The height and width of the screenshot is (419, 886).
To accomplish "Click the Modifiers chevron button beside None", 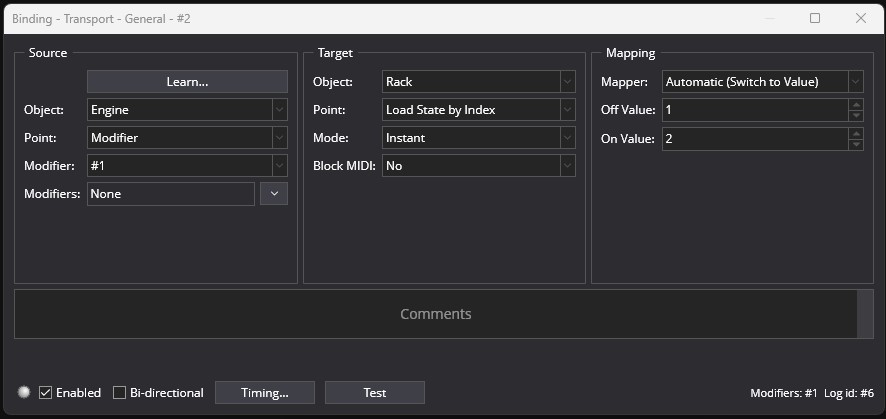I will coord(274,194).
